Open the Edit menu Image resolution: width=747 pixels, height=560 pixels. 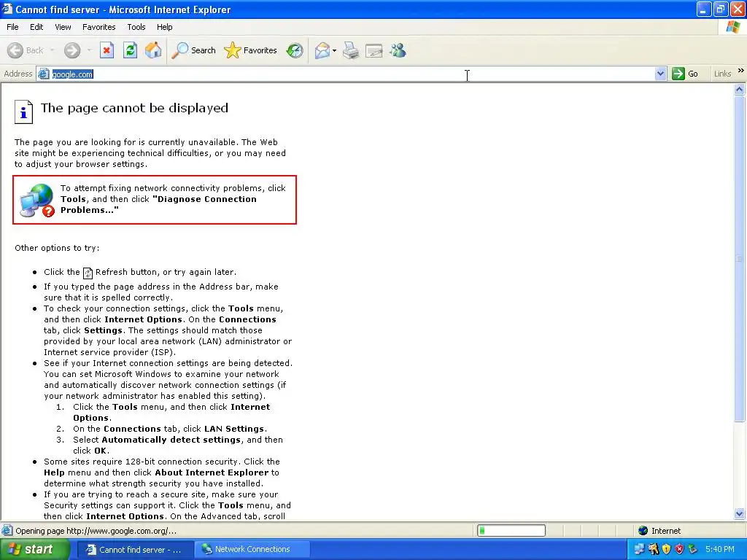(36, 27)
